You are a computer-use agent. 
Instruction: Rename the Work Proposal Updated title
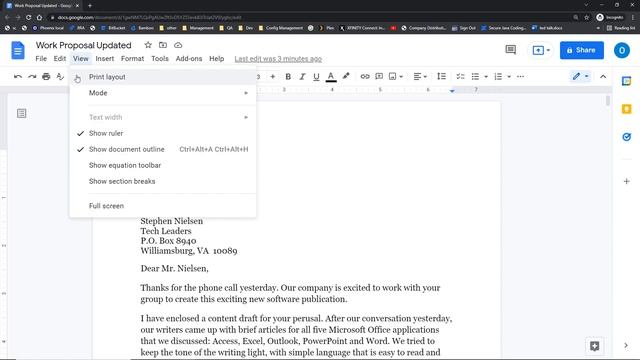pyautogui.click(x=84, y=45)
